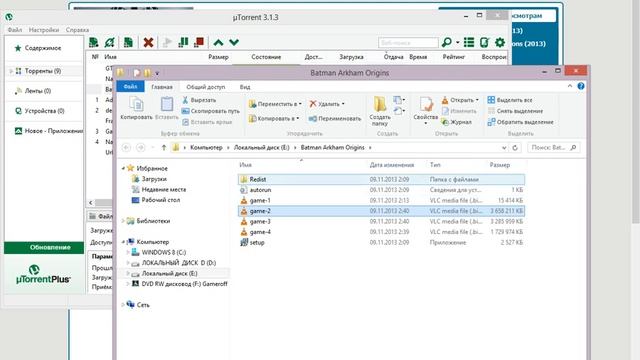Open the Explorer help question mark icon
Screen dimensions: 640x360
tap(581, 86)
